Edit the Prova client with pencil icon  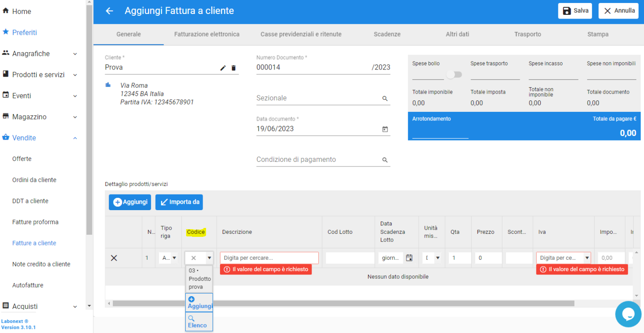click(x=223, y=68)
